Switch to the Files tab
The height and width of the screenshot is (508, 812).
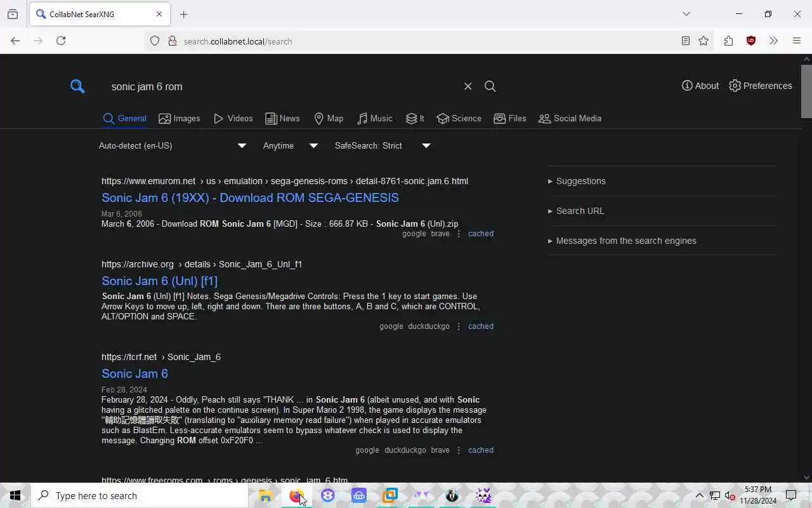pyautogui.click(x=510, y=118)
